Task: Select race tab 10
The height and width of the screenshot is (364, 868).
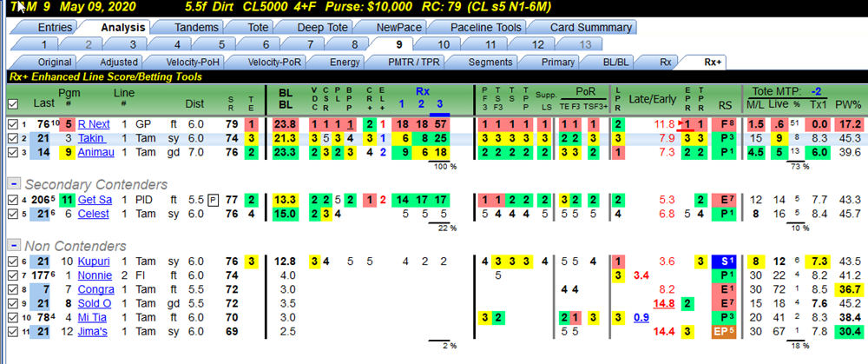Action: [444, 45]
